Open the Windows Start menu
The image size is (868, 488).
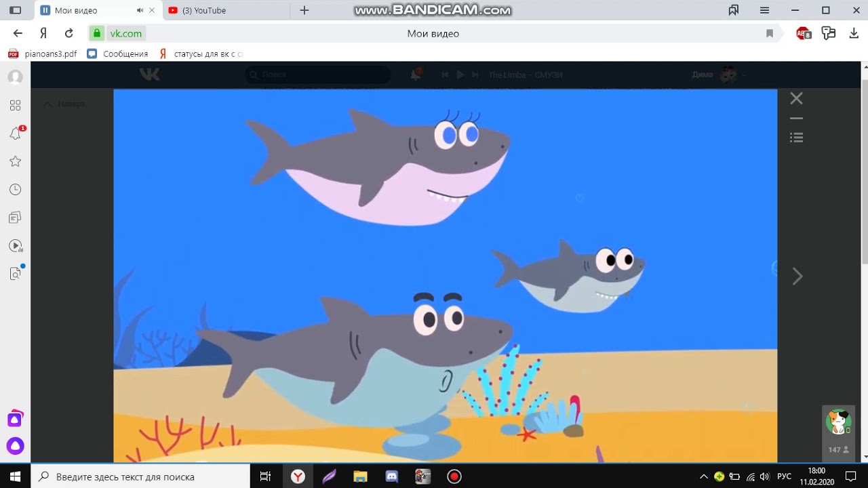click(15, 476)
